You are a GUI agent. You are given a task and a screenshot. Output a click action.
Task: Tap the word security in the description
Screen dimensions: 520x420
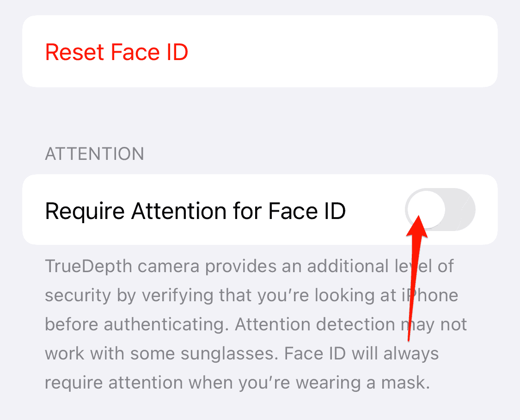[x=78, y=295]
